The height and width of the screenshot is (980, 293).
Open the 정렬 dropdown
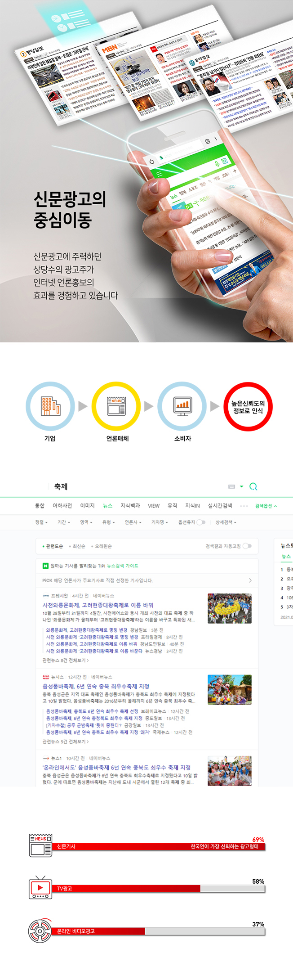[x=41, y=522]
